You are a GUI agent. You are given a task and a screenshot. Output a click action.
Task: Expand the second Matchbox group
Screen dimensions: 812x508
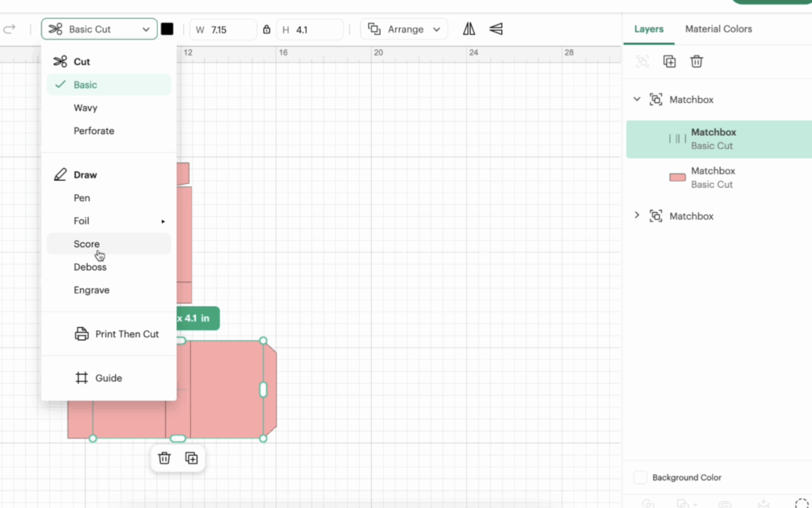[637, 216]
